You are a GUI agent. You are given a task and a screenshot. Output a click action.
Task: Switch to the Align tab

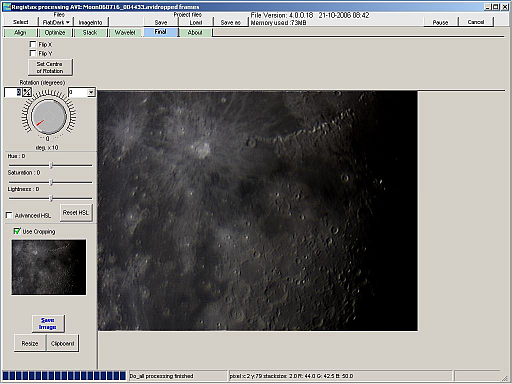pos(20,33)
